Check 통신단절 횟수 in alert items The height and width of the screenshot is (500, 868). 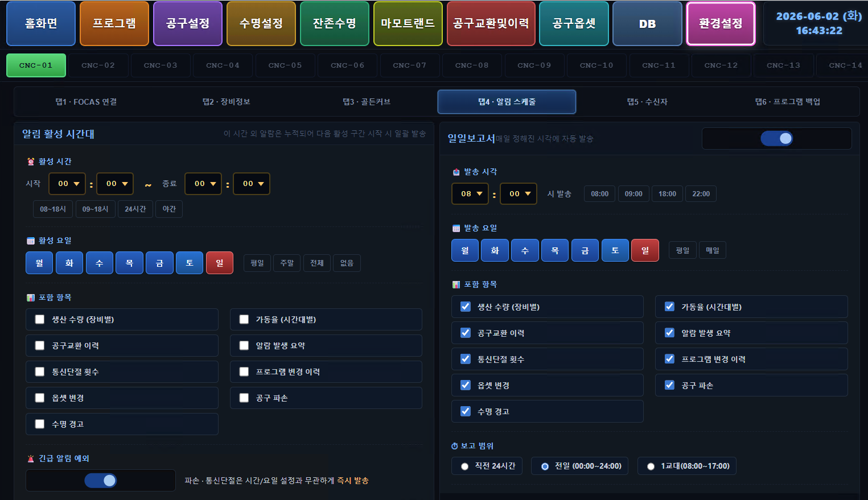pyautogui.click(x=40, y=372)
